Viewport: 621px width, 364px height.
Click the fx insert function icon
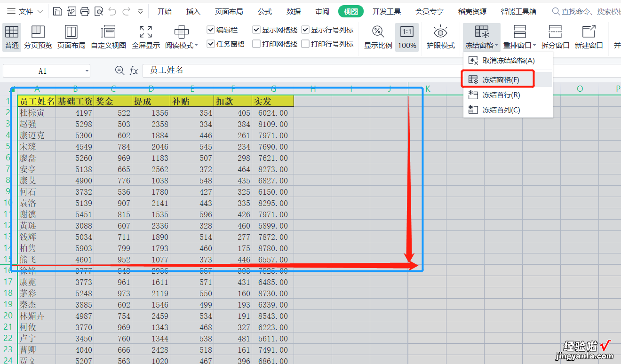134,71
